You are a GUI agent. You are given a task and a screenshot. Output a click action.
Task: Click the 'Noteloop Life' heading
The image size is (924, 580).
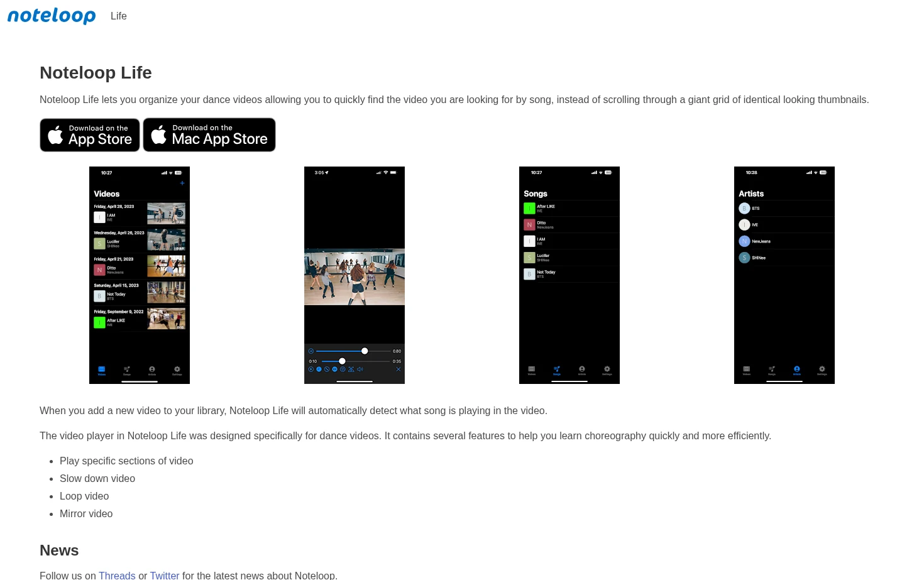click(x=96, y=73)
